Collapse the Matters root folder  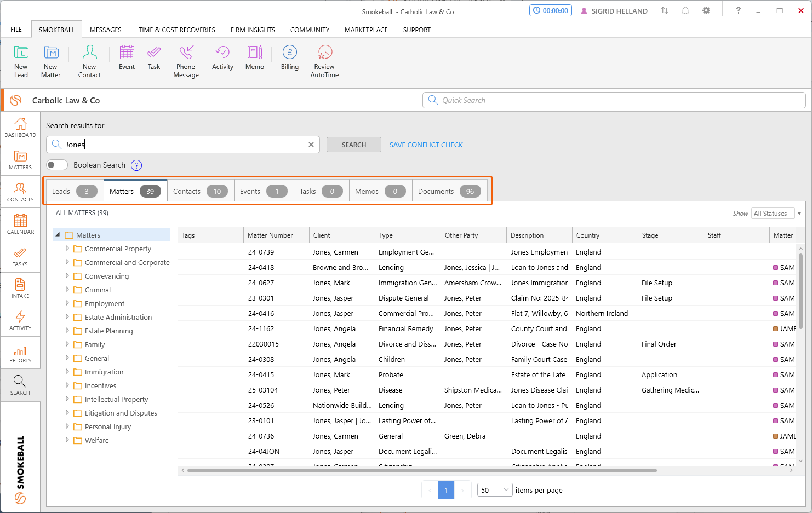tap(58, 235)
